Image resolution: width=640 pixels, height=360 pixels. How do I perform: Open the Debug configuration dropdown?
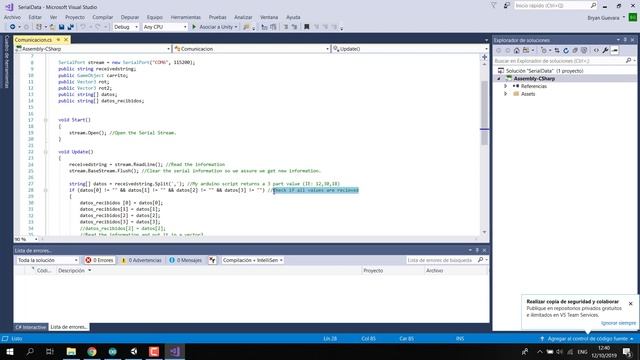[x=126, y=27]
